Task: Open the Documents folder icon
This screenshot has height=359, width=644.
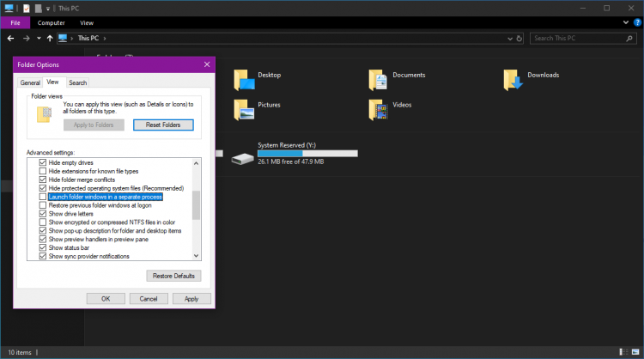Action: click(x=379, y=80)
